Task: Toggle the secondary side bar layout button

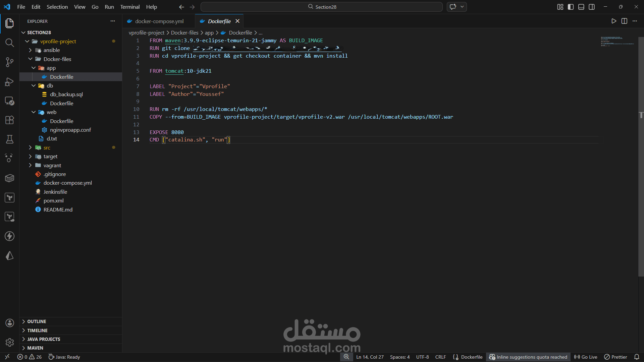Action: (592, 7)
